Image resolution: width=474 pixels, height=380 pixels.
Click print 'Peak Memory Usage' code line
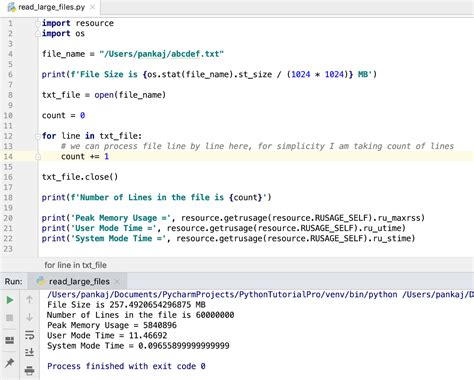point(233,218)
